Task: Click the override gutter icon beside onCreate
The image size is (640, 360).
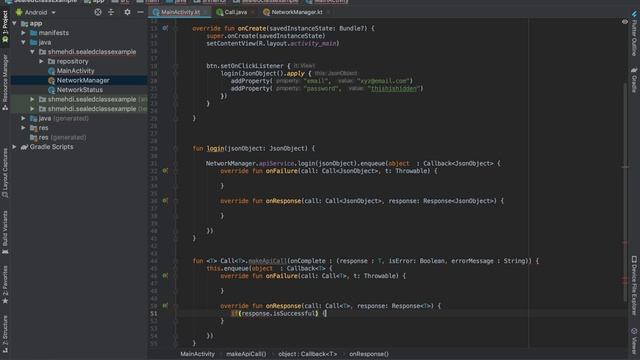Action: click(x=165, y=28)
